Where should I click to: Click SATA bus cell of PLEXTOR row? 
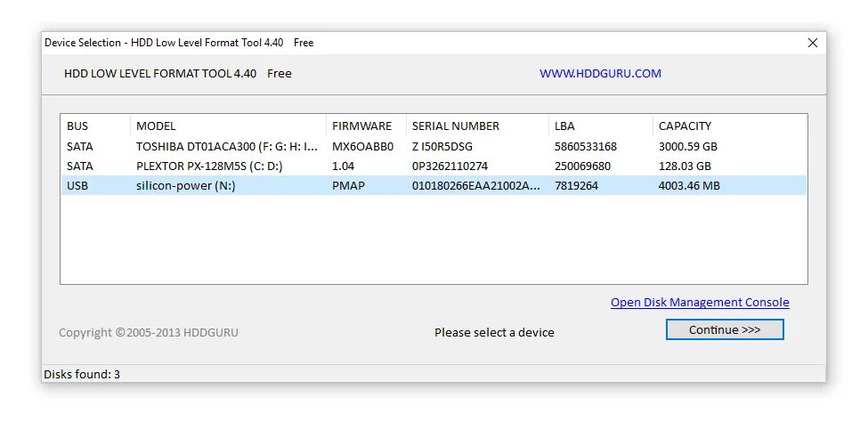(x=80, y=166)
